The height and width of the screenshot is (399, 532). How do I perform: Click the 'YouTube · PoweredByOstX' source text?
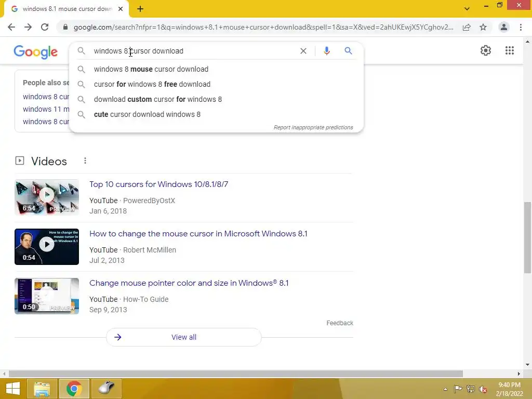coord(132,201)
